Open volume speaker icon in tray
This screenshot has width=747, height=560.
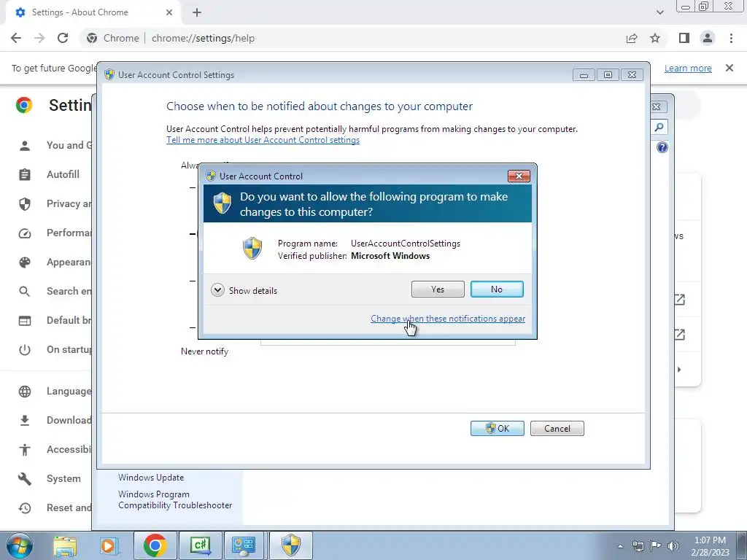673,546
